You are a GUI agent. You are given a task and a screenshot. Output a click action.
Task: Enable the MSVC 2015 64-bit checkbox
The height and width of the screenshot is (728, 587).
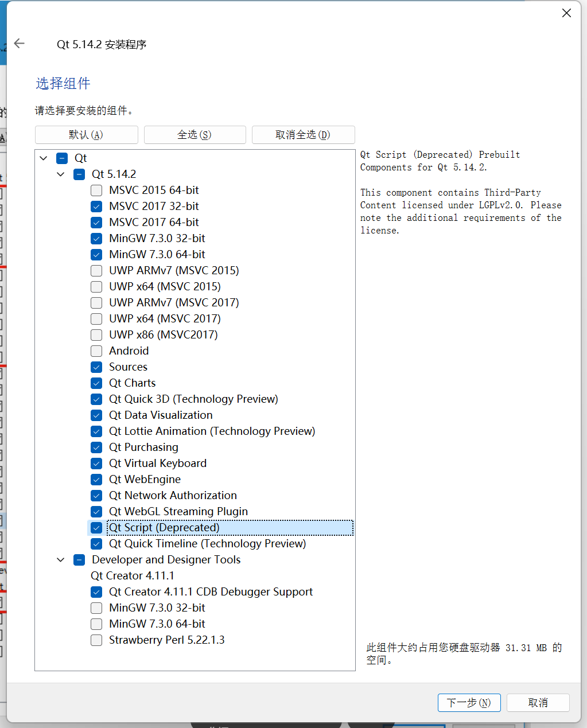point(96,190)
